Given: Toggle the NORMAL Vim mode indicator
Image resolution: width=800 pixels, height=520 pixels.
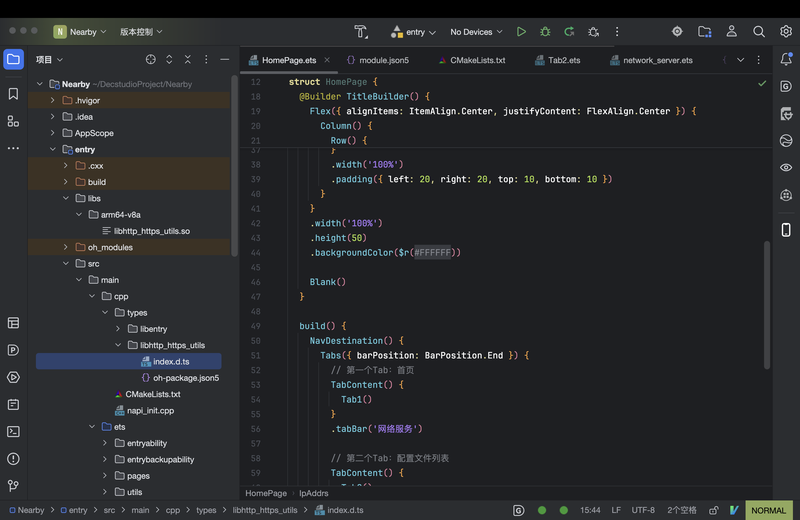Looking at the screenshot, I should (768, 510).
